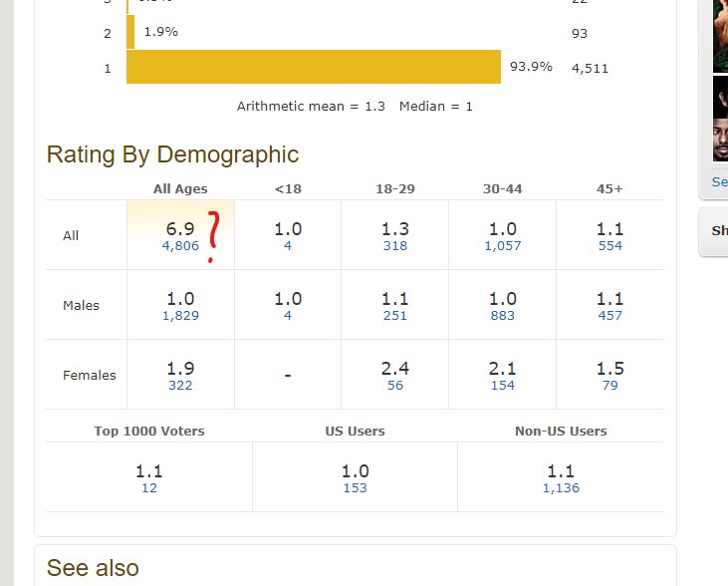
Task: Click the Males row label
Action: tap(82, 305)
